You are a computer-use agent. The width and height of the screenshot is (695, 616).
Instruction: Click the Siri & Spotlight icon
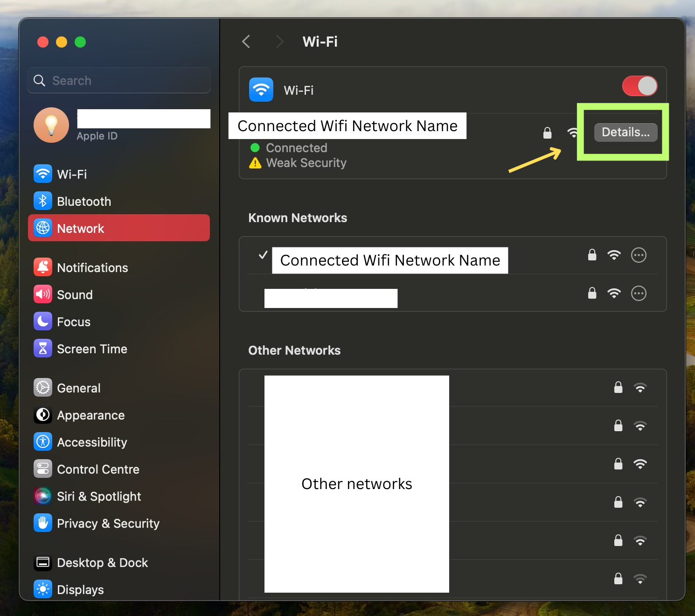click(x=42, y=496)
